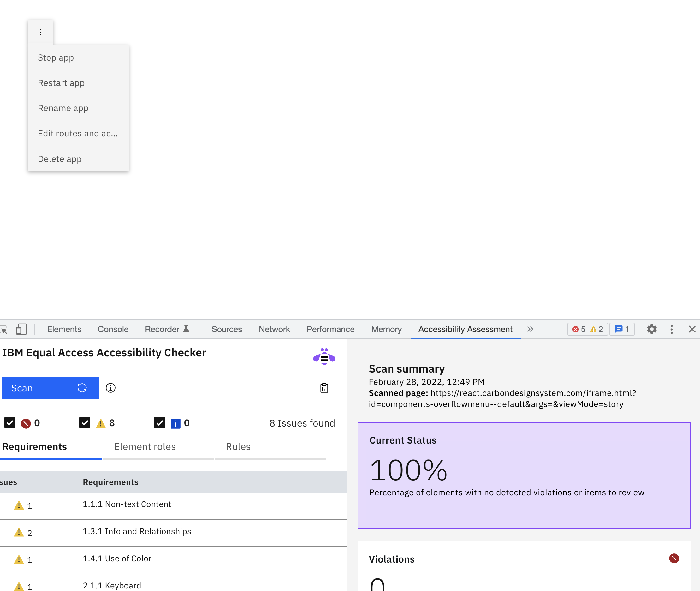This screenshot has width=700, height=591.
Task: Click the warning triangle beside 1.1.1 Non-text Content
Action: click(19, 505)
